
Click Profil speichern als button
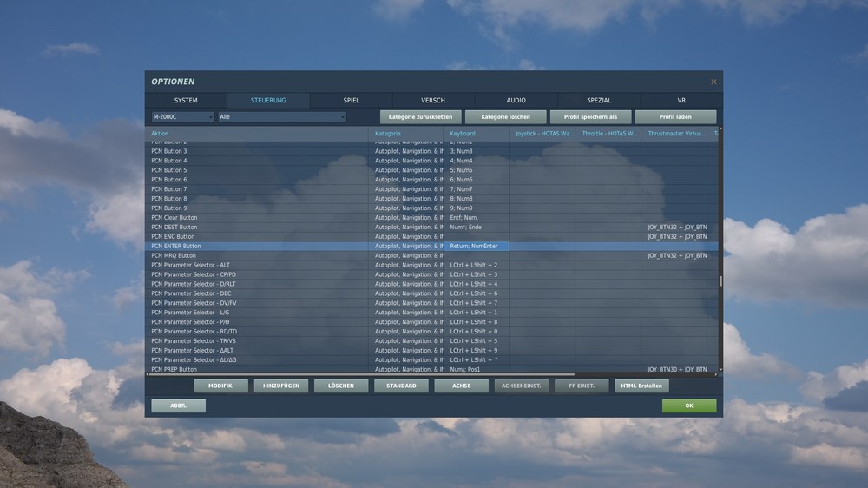tap(590, 117)
